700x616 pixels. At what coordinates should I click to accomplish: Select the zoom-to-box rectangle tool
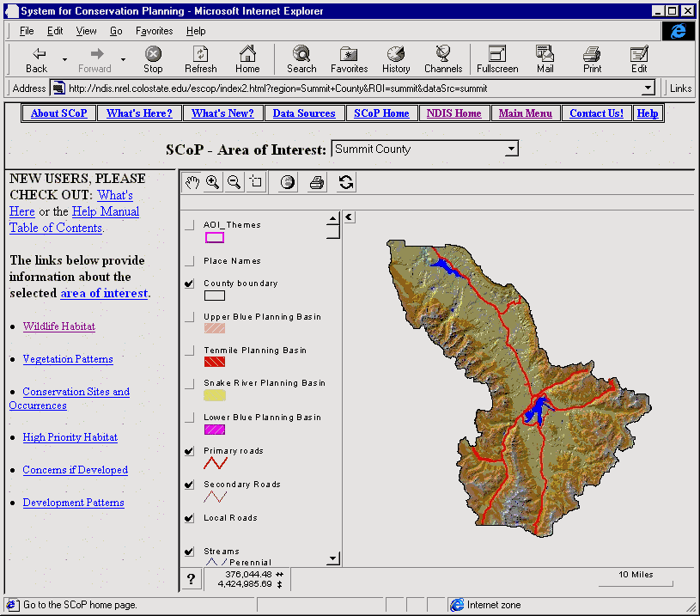[x=255, y=182]
